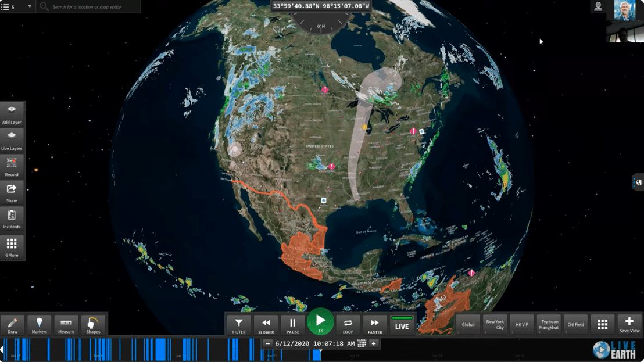
Task: Click Slower playback button
Action: click(x=266, y=325)
